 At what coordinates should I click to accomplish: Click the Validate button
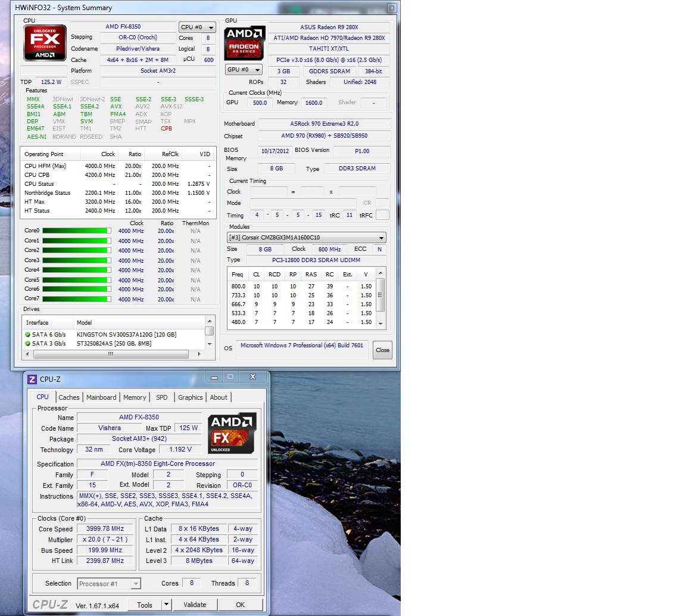click(195, 605)
